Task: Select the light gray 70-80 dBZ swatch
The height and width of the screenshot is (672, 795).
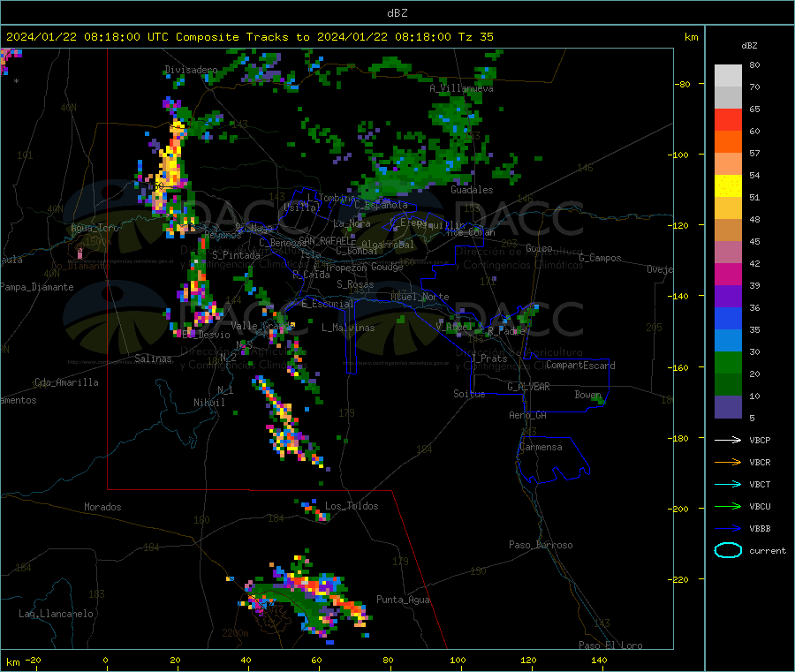Action: [x=728, y=76]
